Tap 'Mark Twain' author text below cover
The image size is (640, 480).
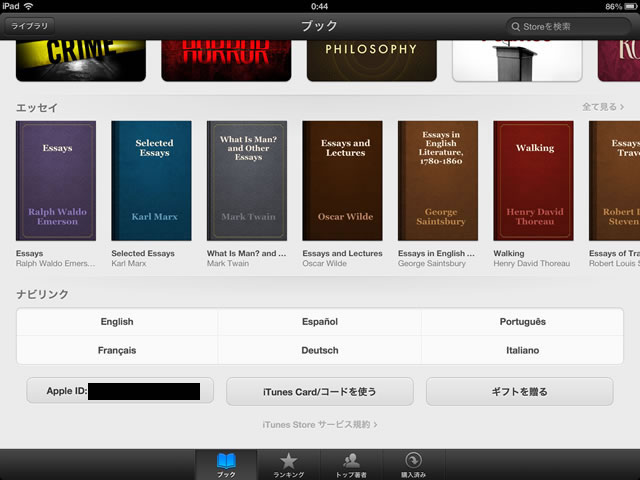(x=228, y=264)
